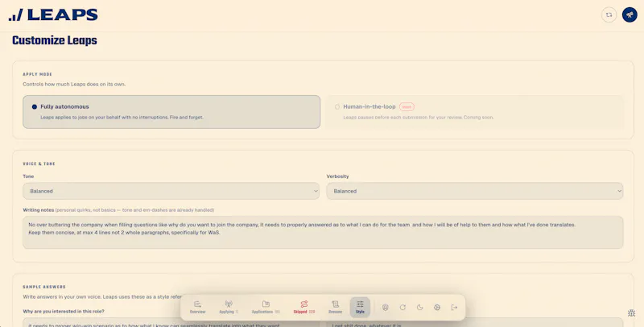Switch to the Resume tab
This screenshot has width=644, height=327.
[335, 308]
